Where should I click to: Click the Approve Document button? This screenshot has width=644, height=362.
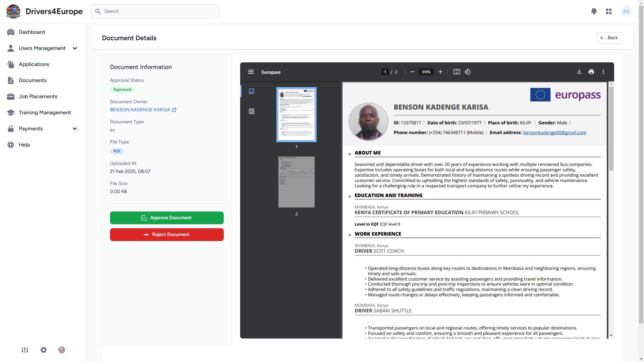(x=167, y=218)
